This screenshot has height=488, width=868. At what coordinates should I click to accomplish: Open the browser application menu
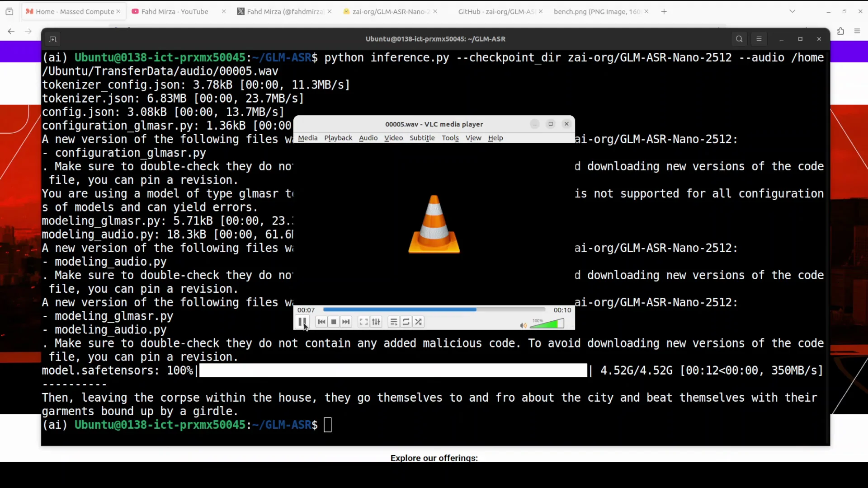[857, 31]
